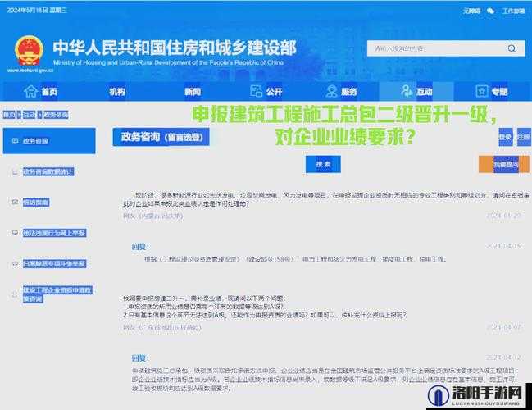The width and height of the screenshot is (532, 410).
Task: Click the icon beside 扫黑除恶专项斗争举报
Action: point(15,264)
